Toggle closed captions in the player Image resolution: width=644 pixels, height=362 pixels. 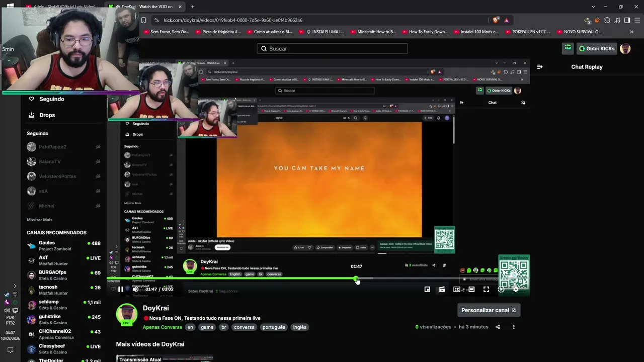click(x=457, y=289)
